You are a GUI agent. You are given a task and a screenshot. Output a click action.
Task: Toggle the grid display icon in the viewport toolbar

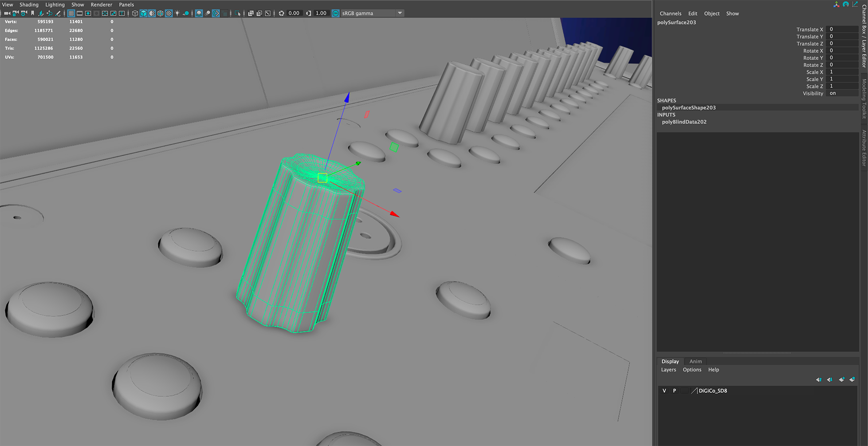coord(71,13)
